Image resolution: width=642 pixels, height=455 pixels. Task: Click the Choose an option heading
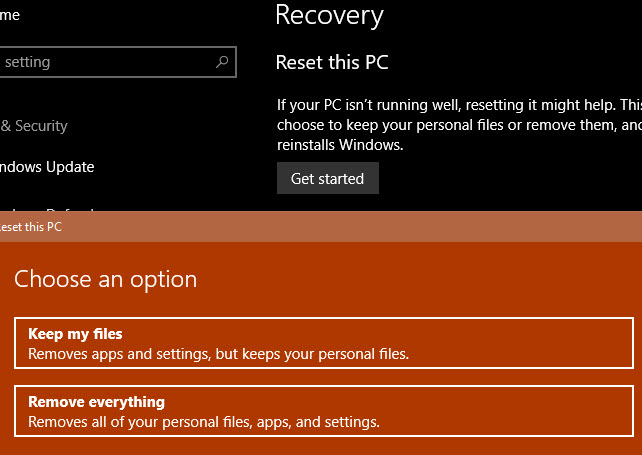click(x=106, y=279)
